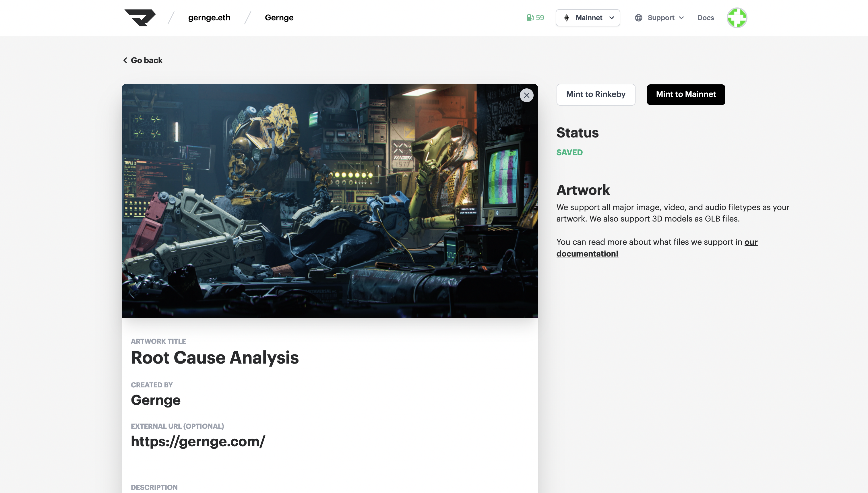Image resolution: width=868 pixels, height=493 pixels.
Task: Click the DESCRIPTION label
Action: [154, 487]
